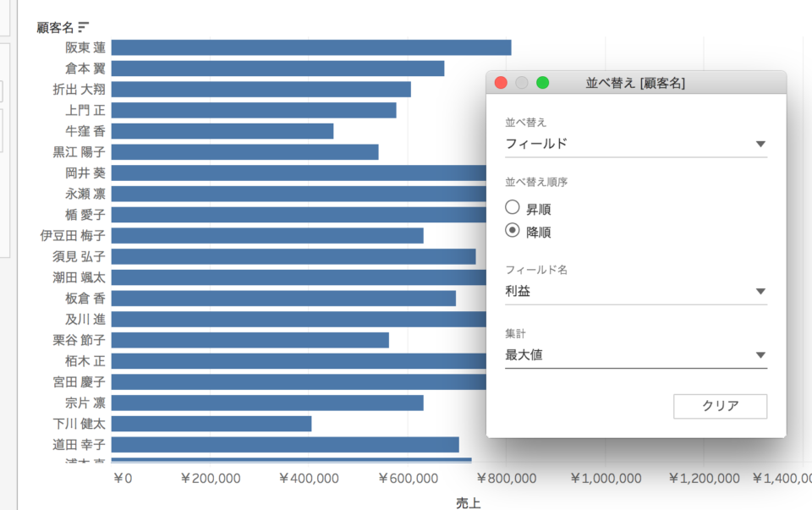Open the フィールド名 dropdown showing 利益

(x=635, y=290)
